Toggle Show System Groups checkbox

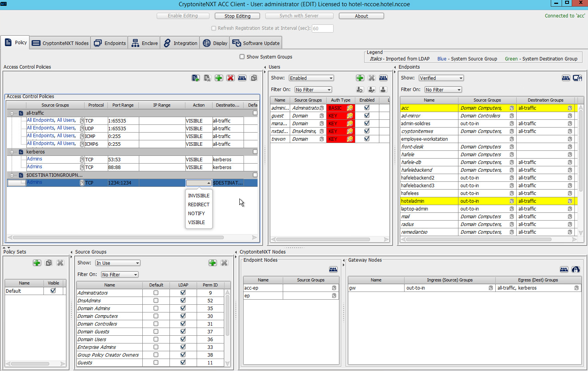(242, 57)
